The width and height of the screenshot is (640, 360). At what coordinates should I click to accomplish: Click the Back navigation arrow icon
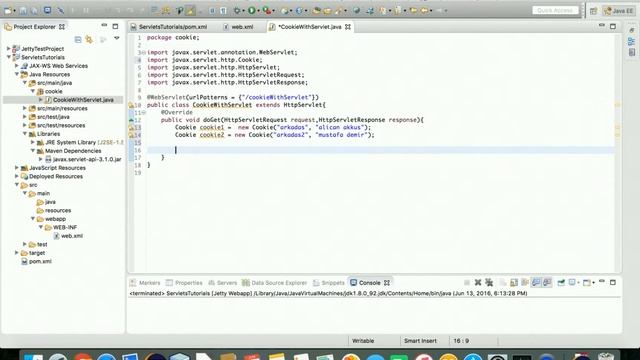[x=424, y=11]
